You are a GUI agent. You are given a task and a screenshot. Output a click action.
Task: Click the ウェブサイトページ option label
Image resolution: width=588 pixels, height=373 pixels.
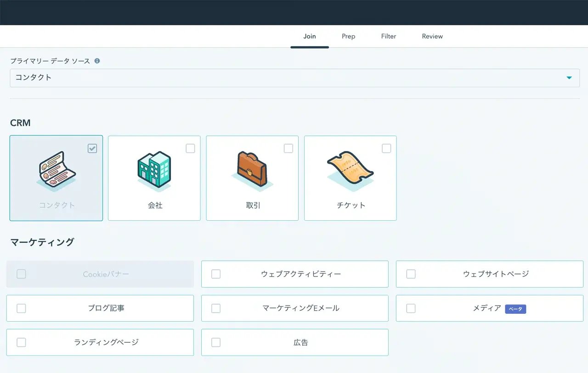click(x=496, y=274)
